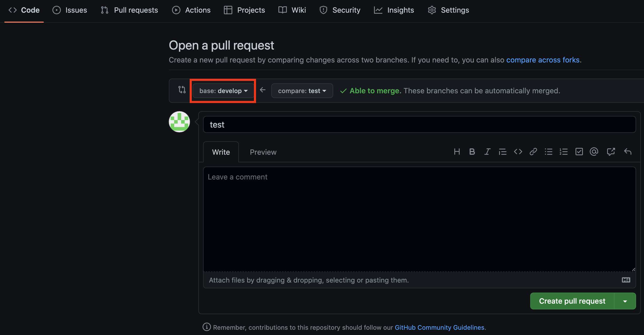Add a link icon in toolbar

533,152
